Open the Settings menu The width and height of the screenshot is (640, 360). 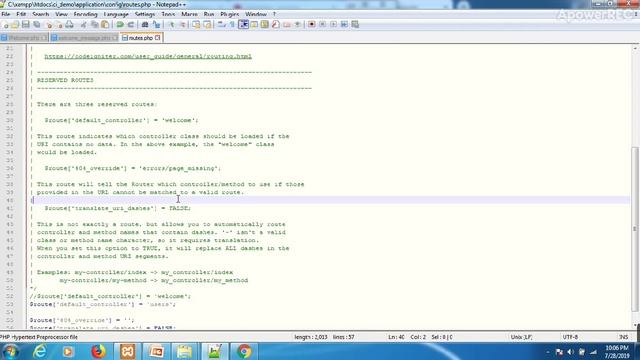click(144, 14)
